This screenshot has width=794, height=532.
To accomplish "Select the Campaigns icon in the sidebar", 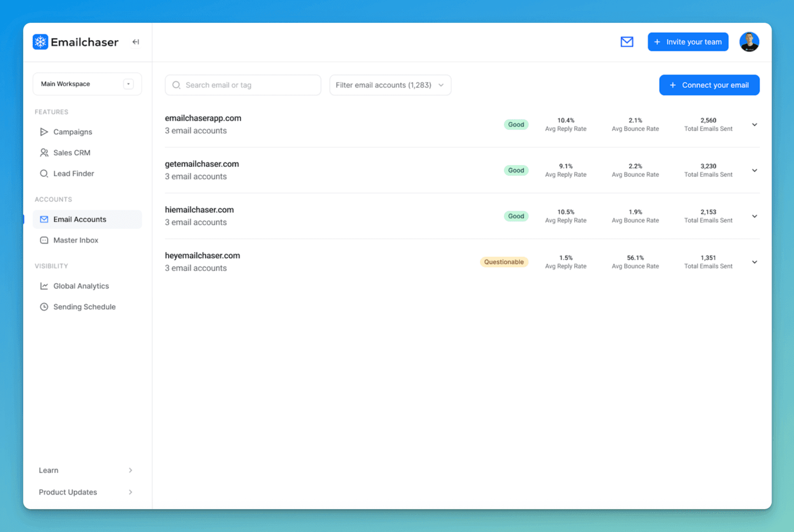I will click(x=44, y=132).
